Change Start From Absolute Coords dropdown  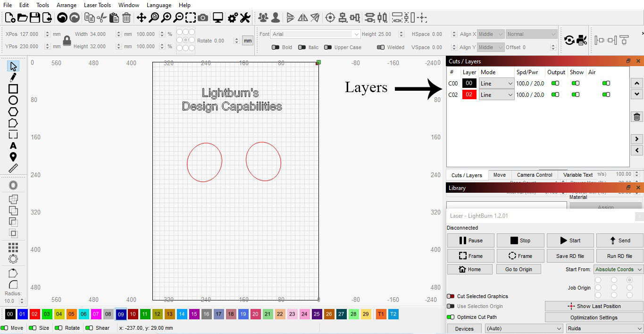click(x=618, y=269)
